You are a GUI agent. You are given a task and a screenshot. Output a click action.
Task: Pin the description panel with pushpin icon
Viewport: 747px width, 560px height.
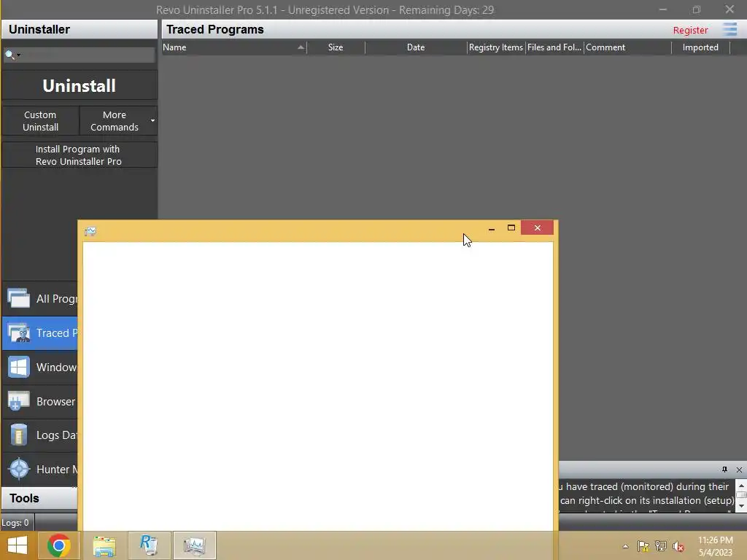(724, 470)
